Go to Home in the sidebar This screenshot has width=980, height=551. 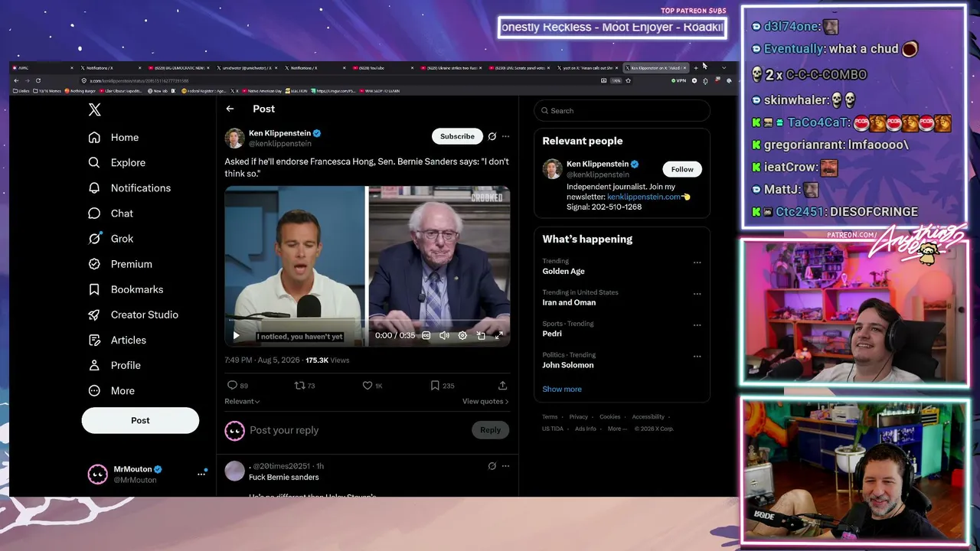point(113,137)
